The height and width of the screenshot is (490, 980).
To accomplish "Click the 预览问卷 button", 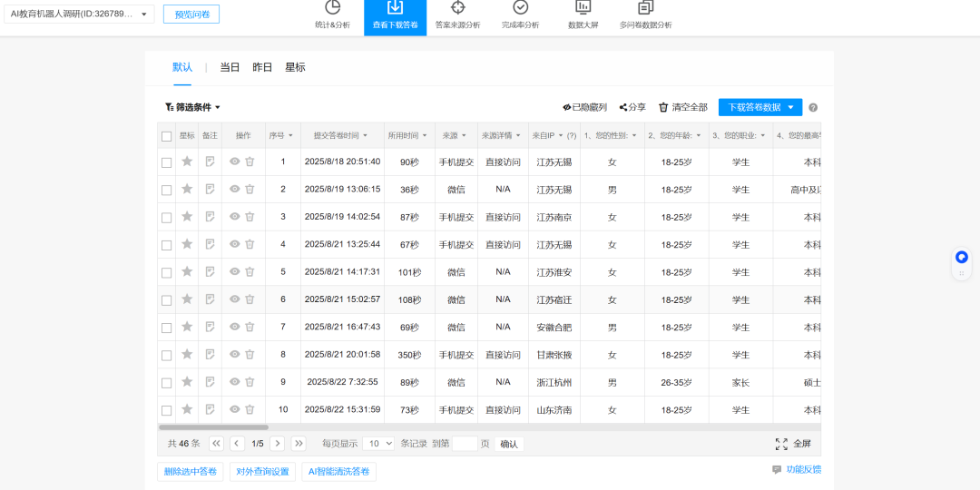I will click(x=191, y=14).
